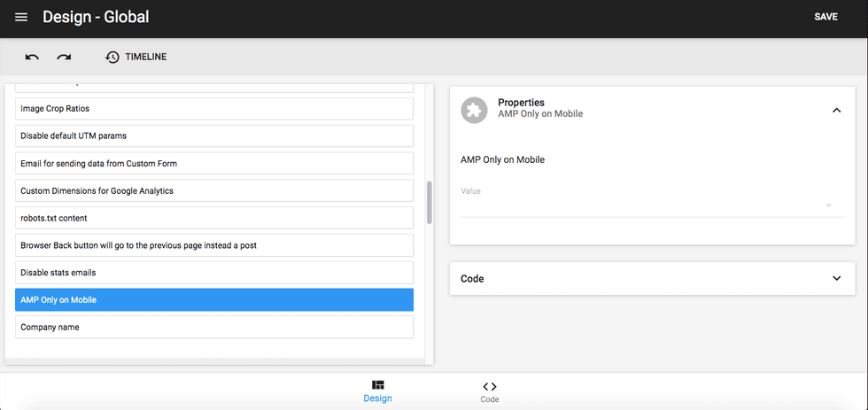
Task: Select Email for sending data from Custom Form
Action: 214,164
